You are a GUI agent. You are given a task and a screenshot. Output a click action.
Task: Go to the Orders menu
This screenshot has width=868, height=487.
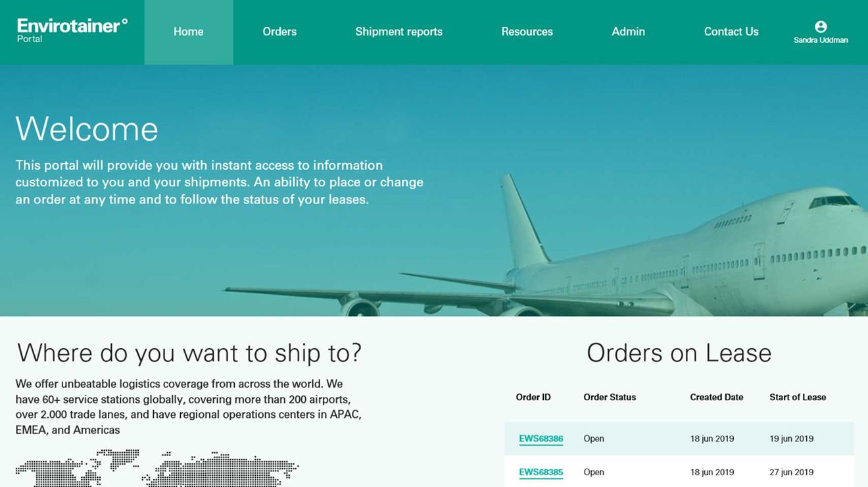(279, 32)
